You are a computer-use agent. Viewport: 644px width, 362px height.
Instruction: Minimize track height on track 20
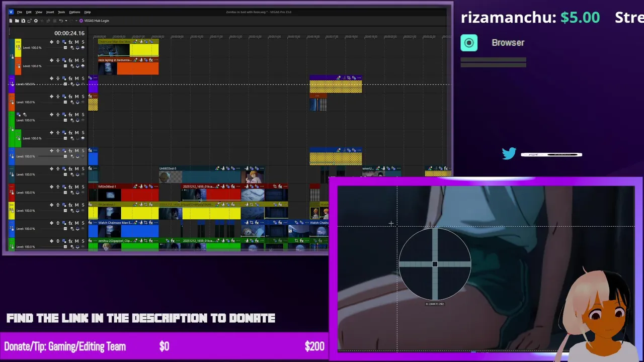tap(57, 97)
